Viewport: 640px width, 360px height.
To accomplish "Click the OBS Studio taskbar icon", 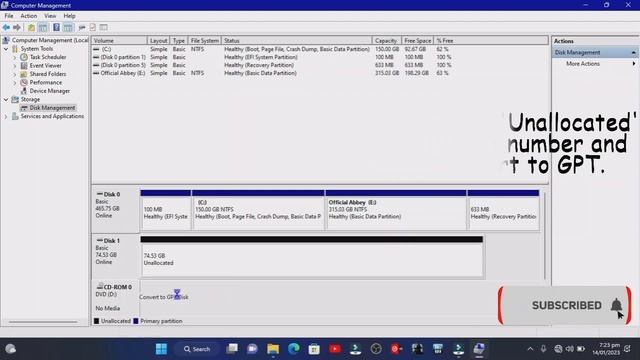I will point(376,349).
